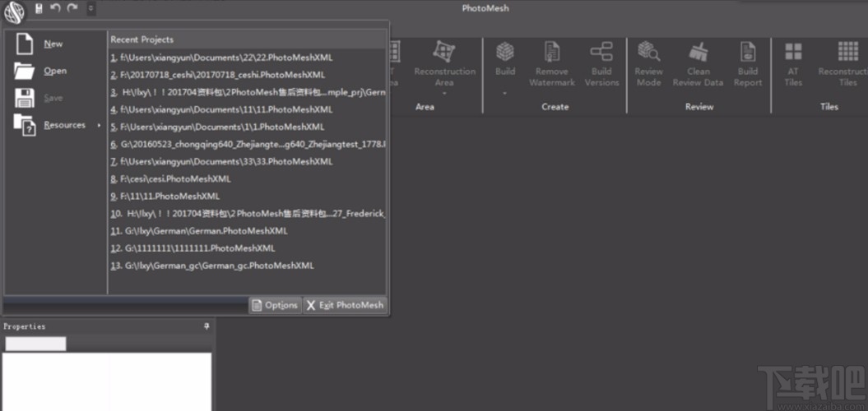Open recent project German_gc.PhotoMeshXML
Image resolution: width=868 pixels, height=411 pixels.
247,266
